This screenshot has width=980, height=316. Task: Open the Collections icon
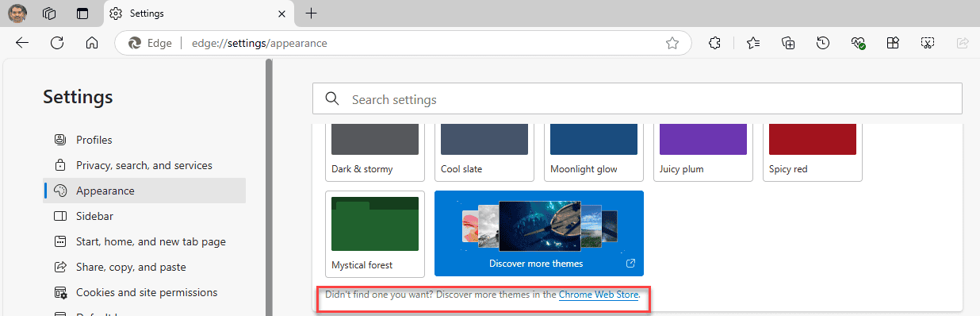788,44
